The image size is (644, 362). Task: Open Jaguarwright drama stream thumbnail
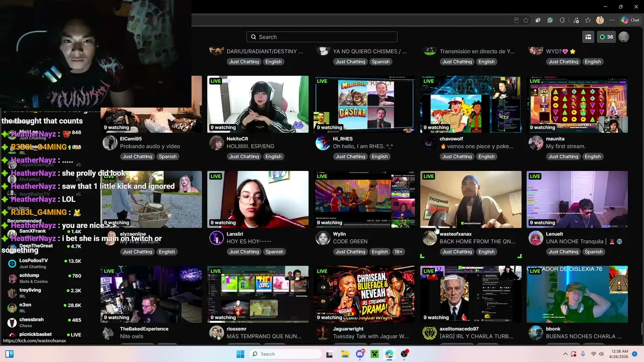[x=365, y=294]
